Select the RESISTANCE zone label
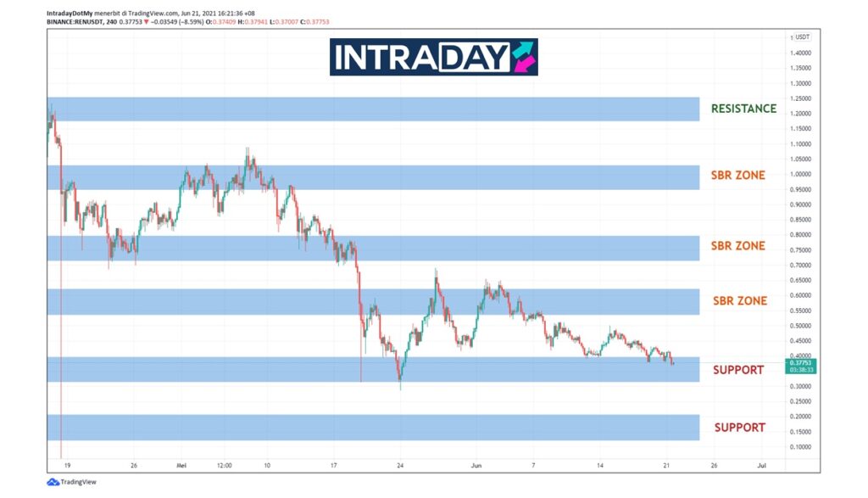Viewport: 868px width, 498px height. point(743,109)
